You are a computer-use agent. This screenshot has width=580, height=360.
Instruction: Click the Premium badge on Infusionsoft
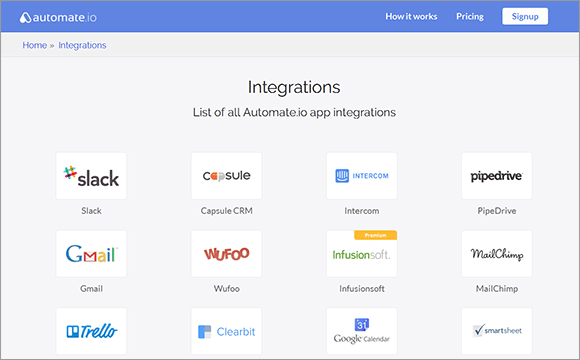375,235
